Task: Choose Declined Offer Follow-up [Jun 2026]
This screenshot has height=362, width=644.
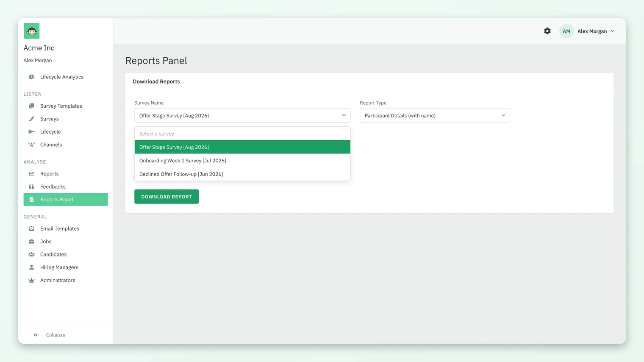Action: [242, 174]
